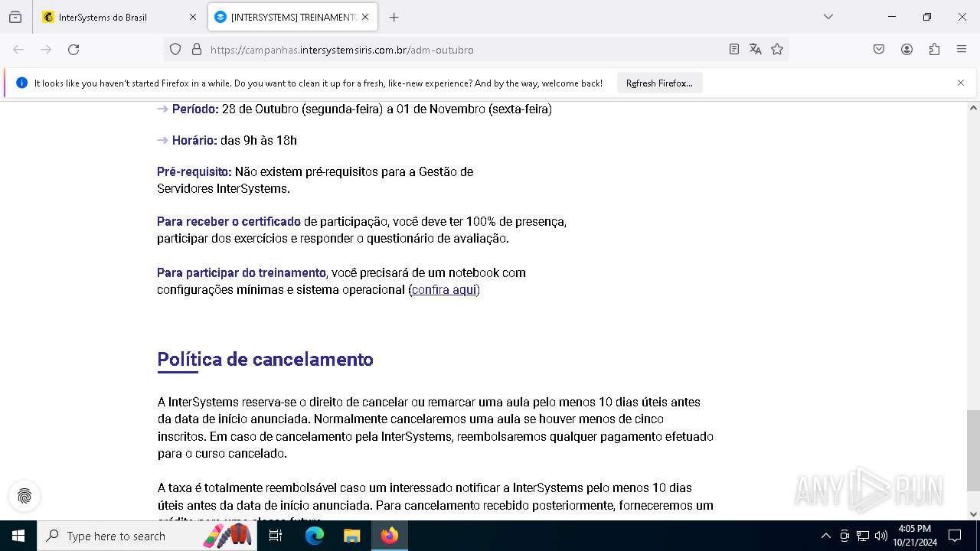
Task: Open tracking protection shield icon
Action: coord(175,49)
